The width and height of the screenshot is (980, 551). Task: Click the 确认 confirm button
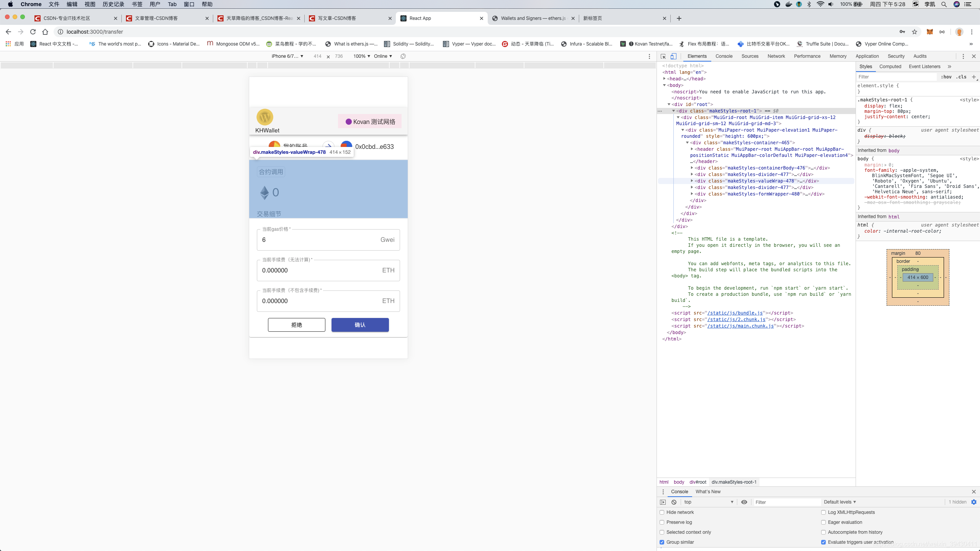click(360, 325)
